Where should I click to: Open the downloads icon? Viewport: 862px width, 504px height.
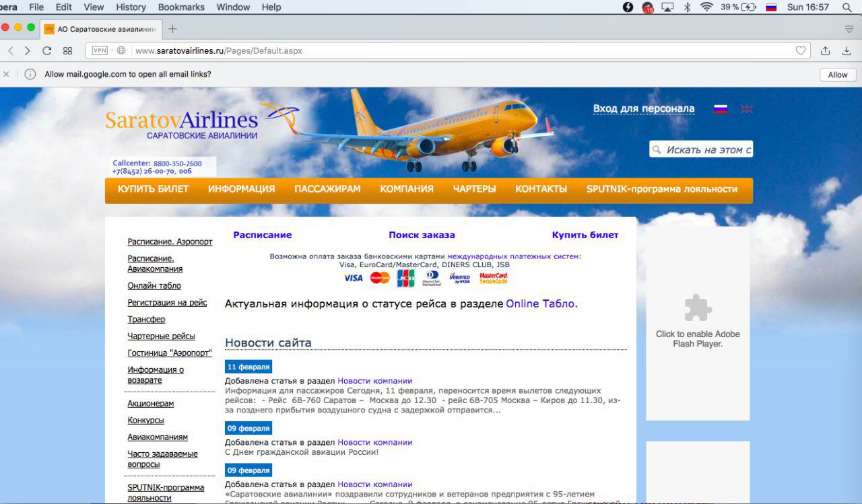[x=847, y=50]
